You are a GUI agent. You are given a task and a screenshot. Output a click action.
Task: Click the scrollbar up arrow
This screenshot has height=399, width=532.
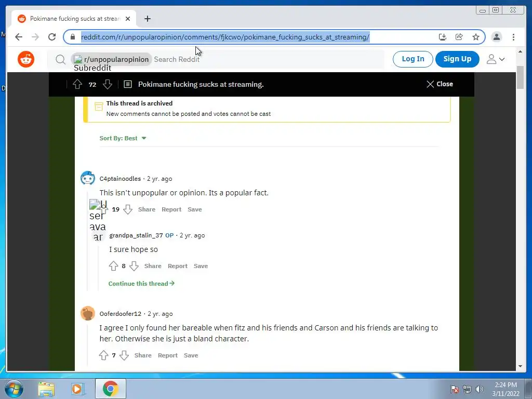pyautogui.click(x=520, y=51)
